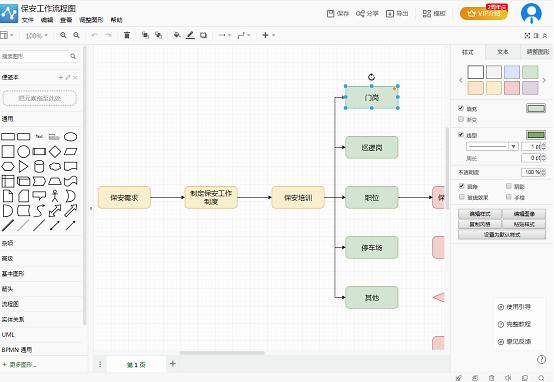Viewport: 554px width, 382px height.
Task: Open the connection arrow style dropdown
Action: (224, 35)
